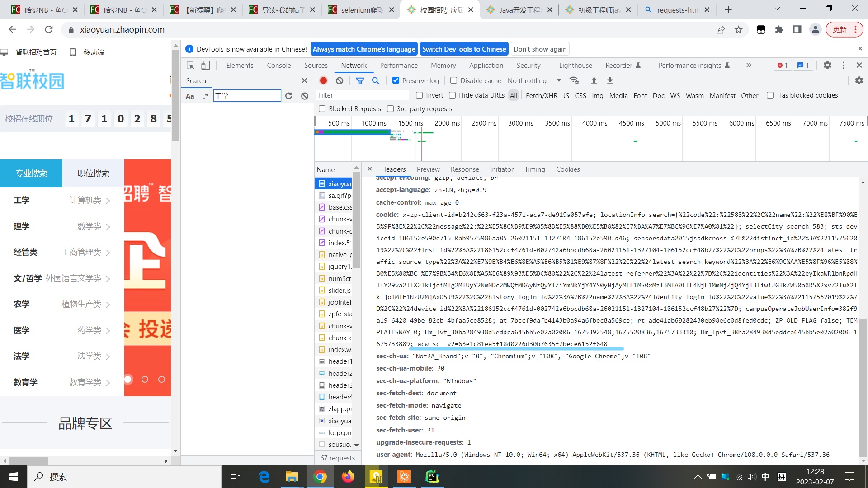Enable the Invert filter checkbox
The height and width of the screenshot is (488, 868).
coord(420,95)
